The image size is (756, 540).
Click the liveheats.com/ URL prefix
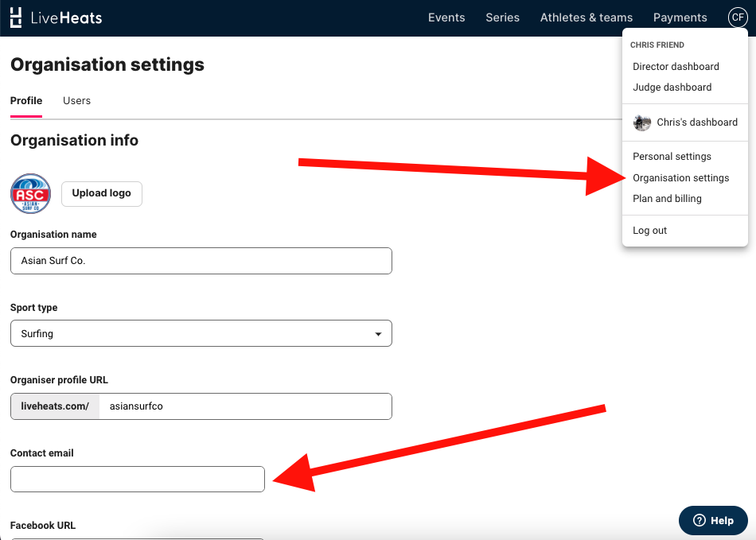point(55,406)
